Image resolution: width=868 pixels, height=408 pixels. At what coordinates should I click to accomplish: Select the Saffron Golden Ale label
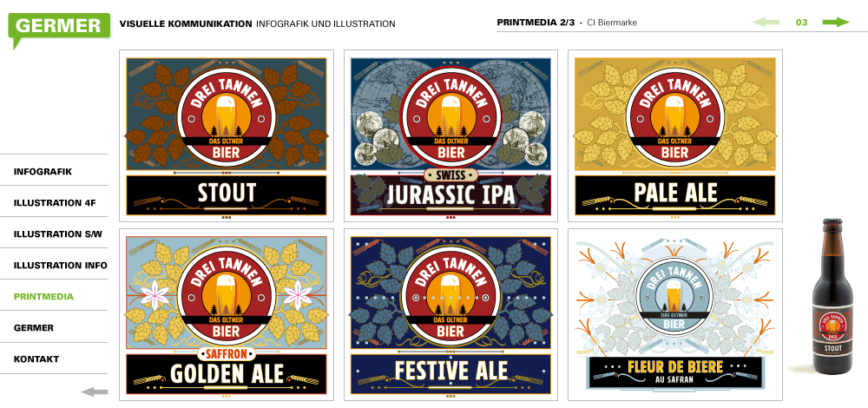pyautogui.click(x=227, y=314)
